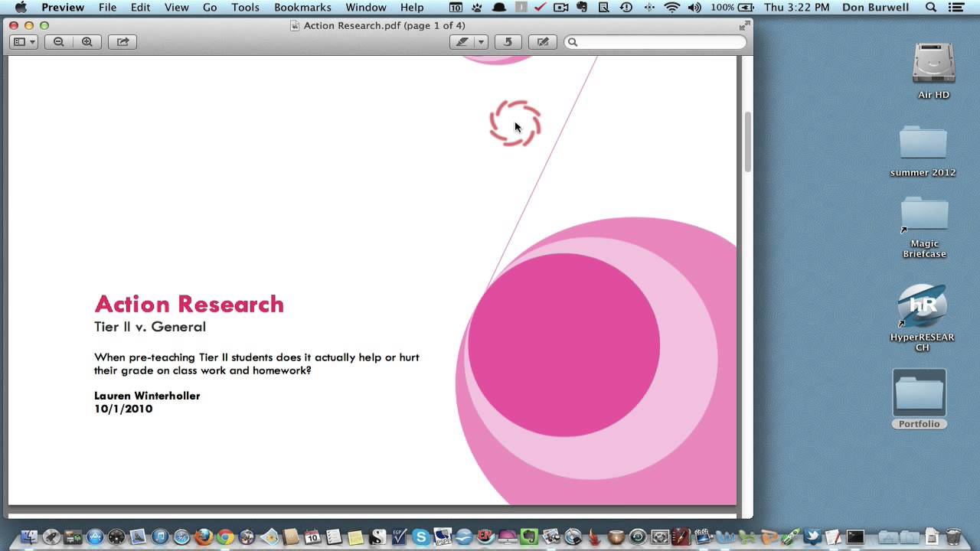The image size is (980, 551).
Task: Click the Evernote elephant menu bar icon
Action: pos(582,8)
